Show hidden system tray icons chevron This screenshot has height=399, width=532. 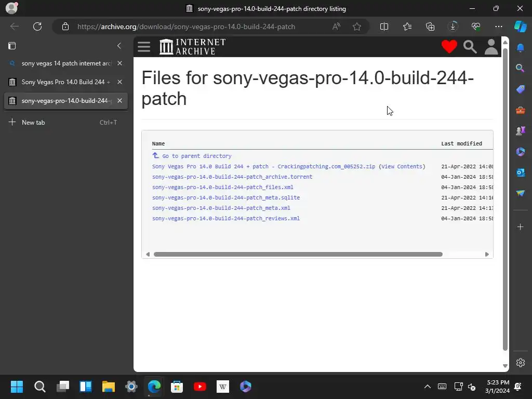click(428, 387)
